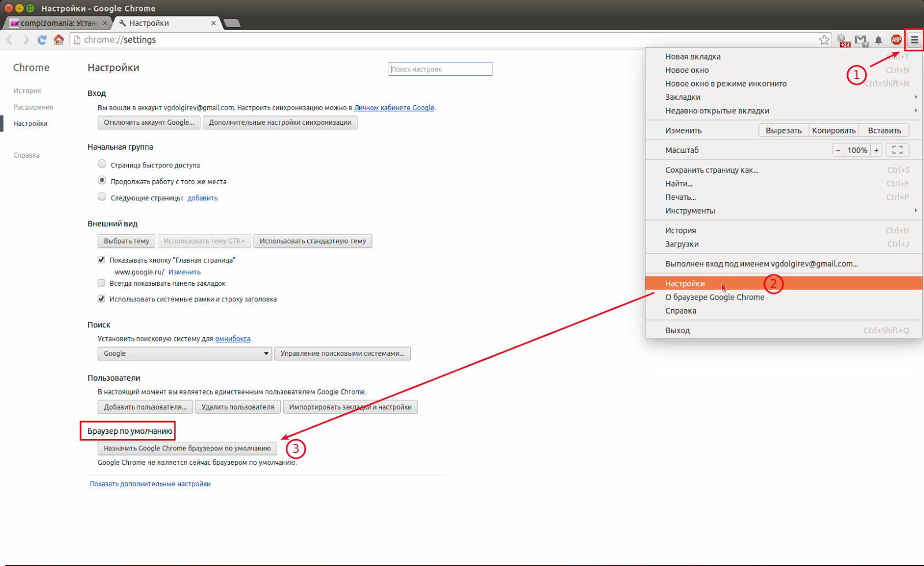The height and width of the screenshot is (566, 924).
Task: Open the 'Личном кабинете Google' link
Action: tap(394, 107)
